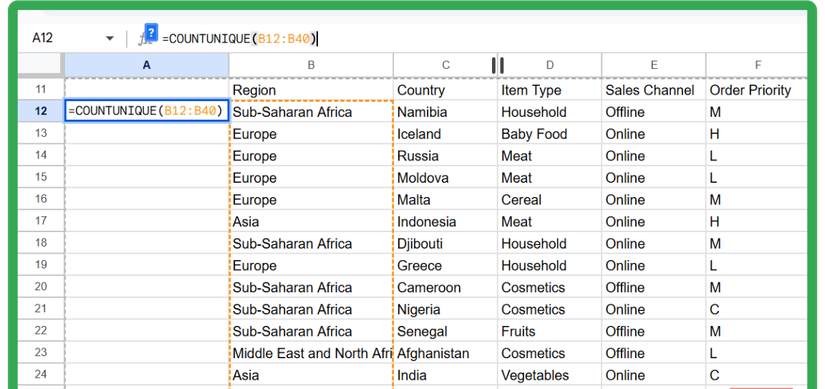The image size is (825, 389).
Task: Click the Offline cell in Namibia row
Action: [654, 112]
